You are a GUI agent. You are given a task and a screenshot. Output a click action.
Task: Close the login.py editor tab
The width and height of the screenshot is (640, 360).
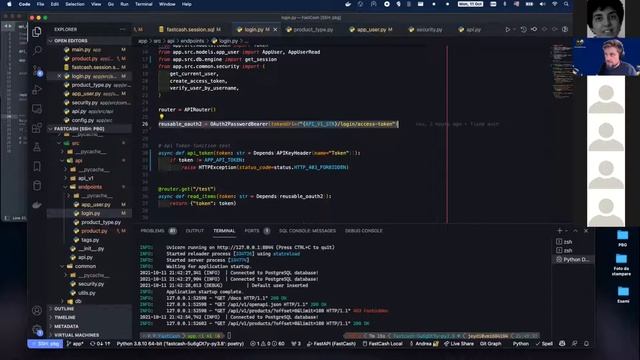(x=275, y=29)
